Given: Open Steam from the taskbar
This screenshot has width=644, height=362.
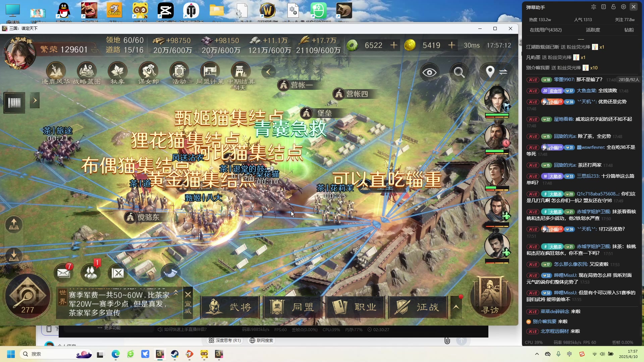Looking at the screenshot, I should 175,354.
